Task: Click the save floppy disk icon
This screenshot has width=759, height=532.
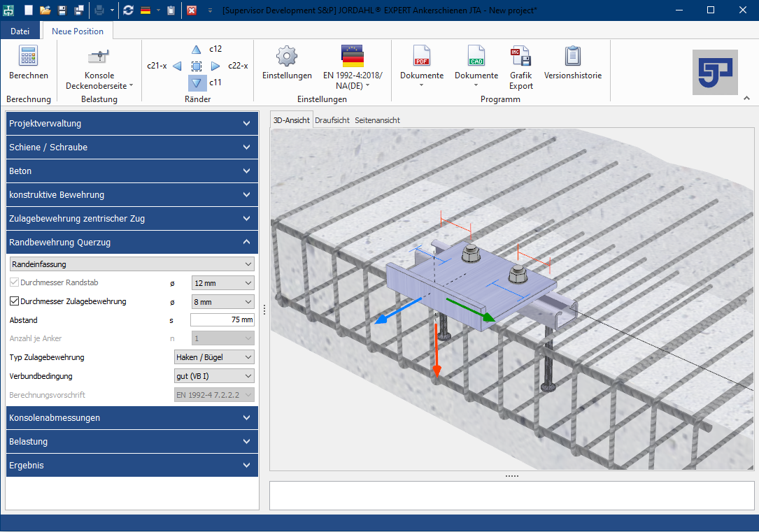Action: point(62,10)
